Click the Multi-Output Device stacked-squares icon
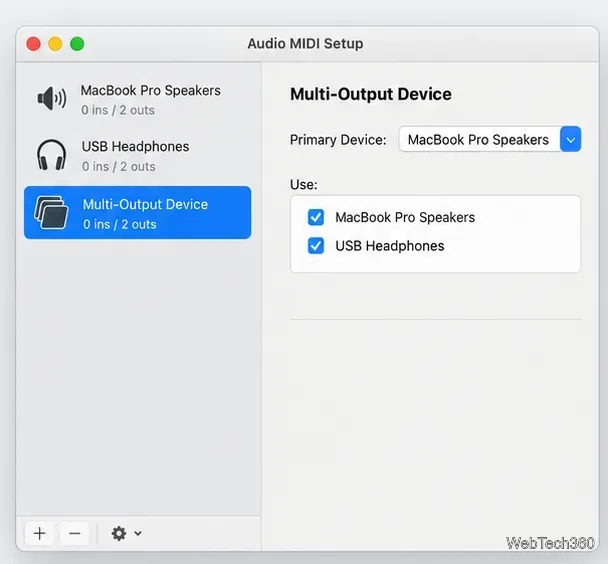Screen dimensions: 608x564 51,212
